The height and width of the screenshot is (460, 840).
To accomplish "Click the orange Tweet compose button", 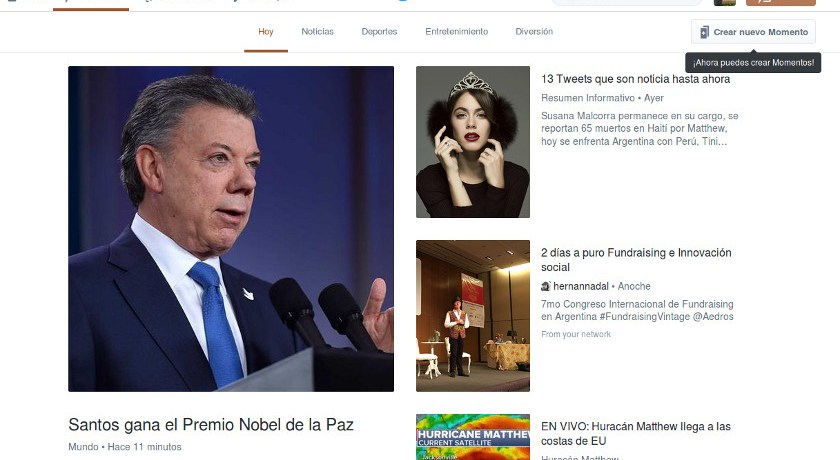I will click(781, 3).
